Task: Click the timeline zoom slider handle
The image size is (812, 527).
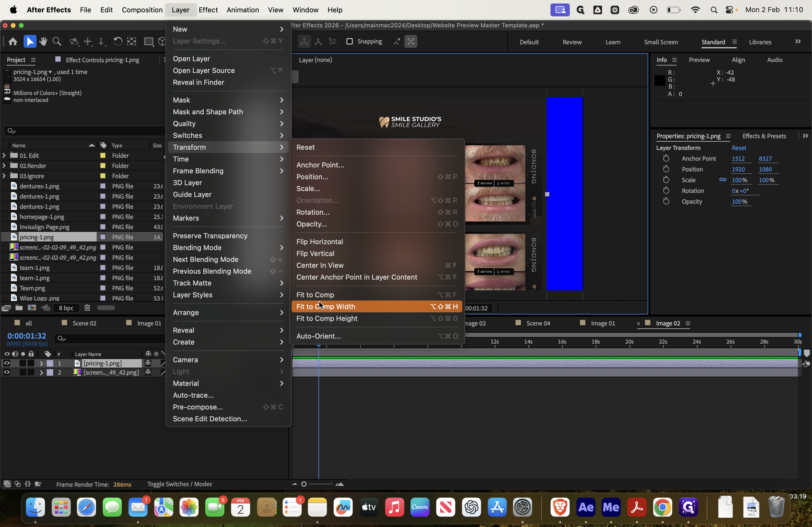Action: click(x=304, y=484)
